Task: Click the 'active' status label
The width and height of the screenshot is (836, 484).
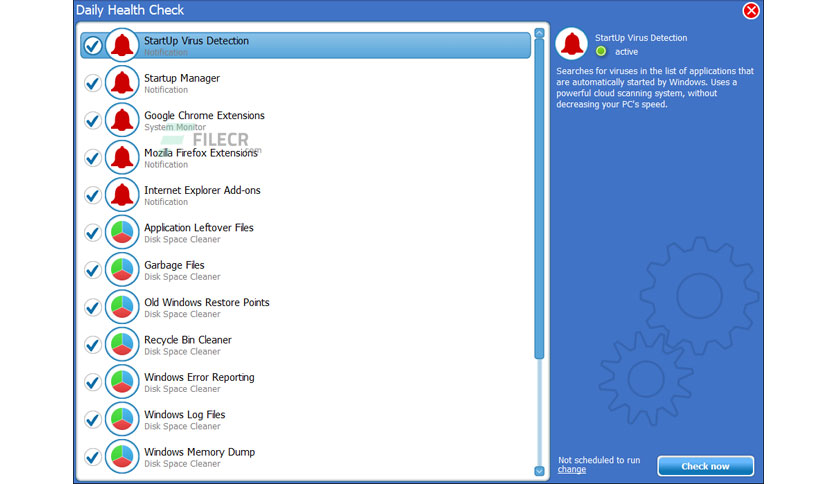Action: [626, 52]
